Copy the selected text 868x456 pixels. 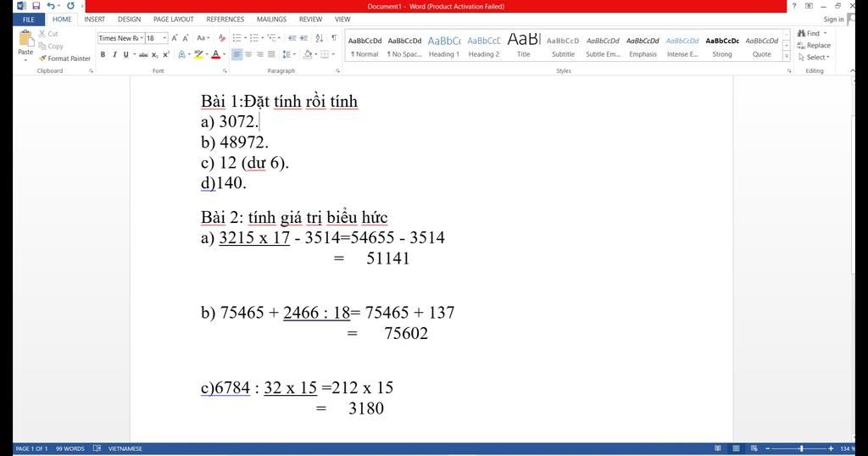[51, 46]
